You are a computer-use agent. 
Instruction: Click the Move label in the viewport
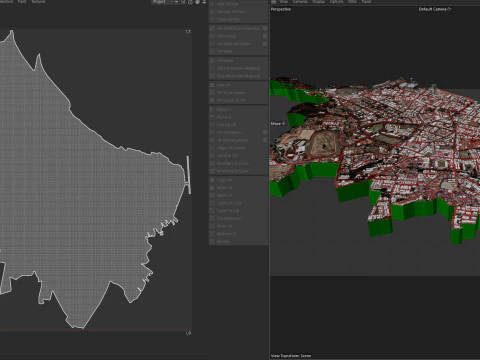pyautogui.click(x=276, y=124)
